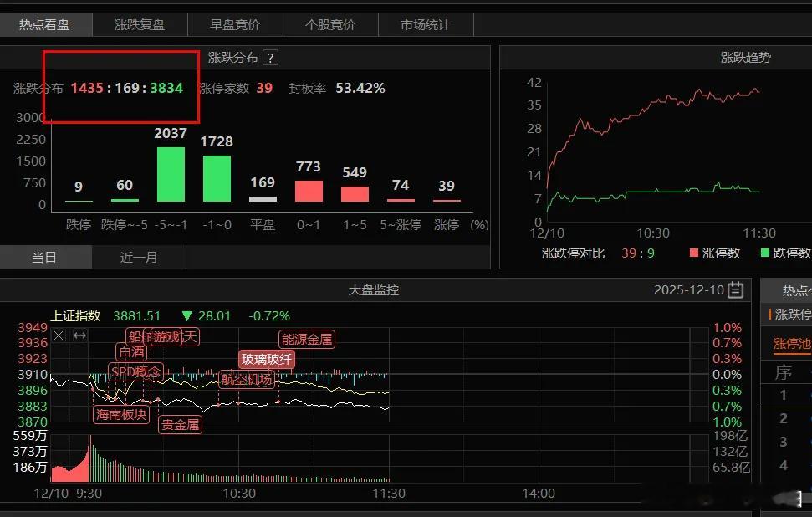Select the 贵金属 sector label on the chart

pos(179,424)
